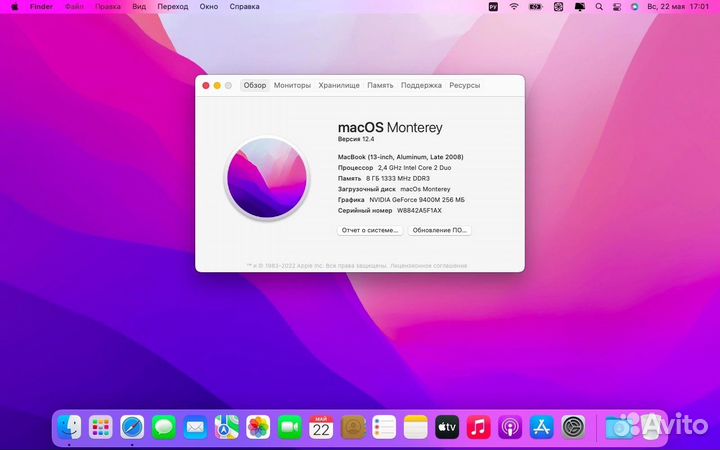Click the Отчет о системе button
This screenshot has width=720, height=450.
click(x=370, y=230)
